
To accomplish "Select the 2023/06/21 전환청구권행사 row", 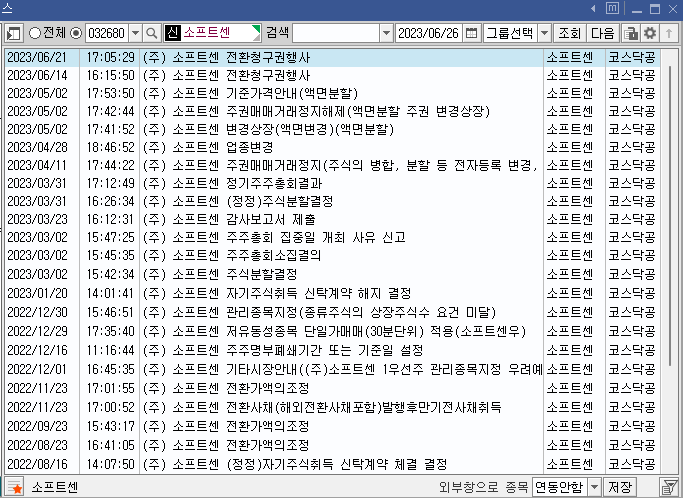I will [332, 58].
